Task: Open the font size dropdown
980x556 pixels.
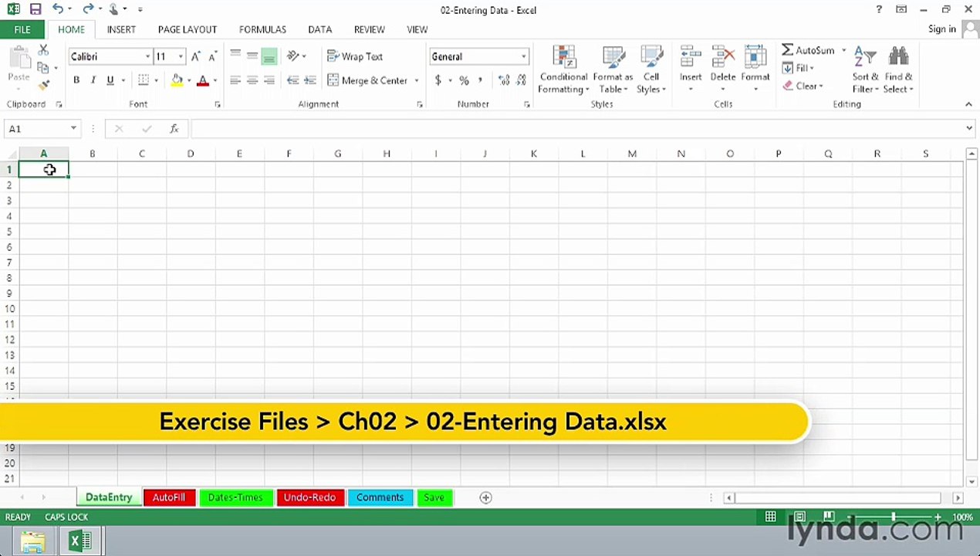Action: [x=181, y=56]
